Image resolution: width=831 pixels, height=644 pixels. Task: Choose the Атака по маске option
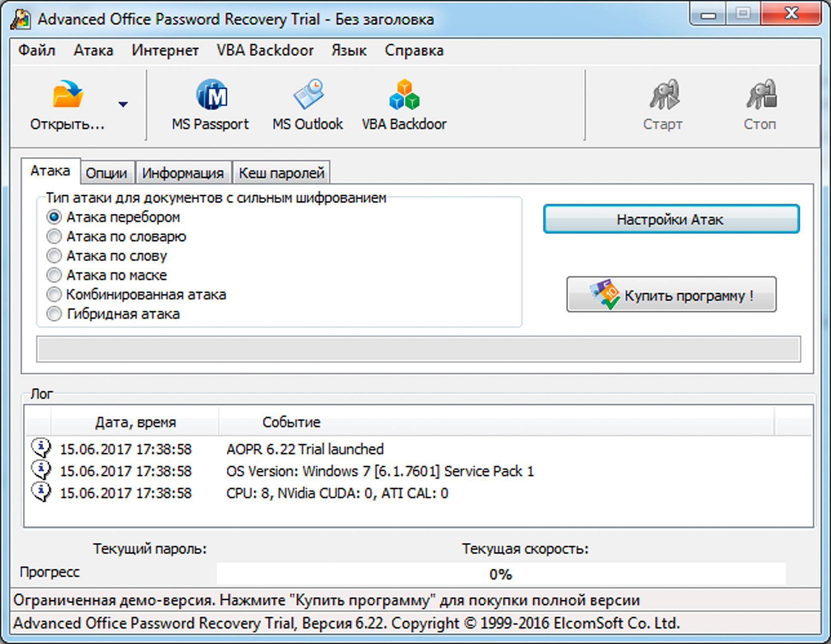coord(54,275)
